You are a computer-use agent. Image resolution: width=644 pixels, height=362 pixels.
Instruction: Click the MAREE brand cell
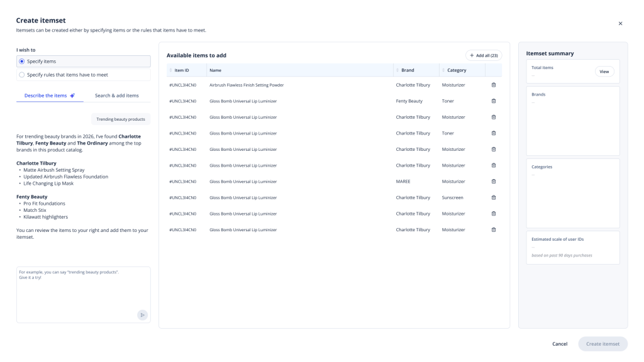[403, 182]
